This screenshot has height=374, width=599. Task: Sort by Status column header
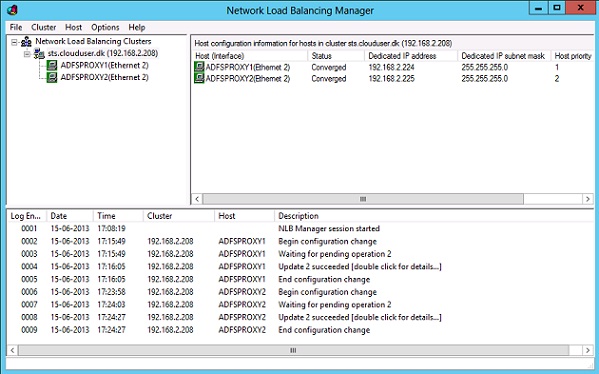[x=336, y=56]
